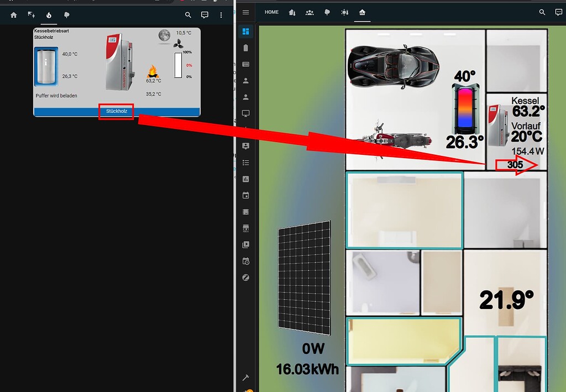Open the three-dot overflow menu
Viewport: 566px width, 392px height.
point(221,15)
